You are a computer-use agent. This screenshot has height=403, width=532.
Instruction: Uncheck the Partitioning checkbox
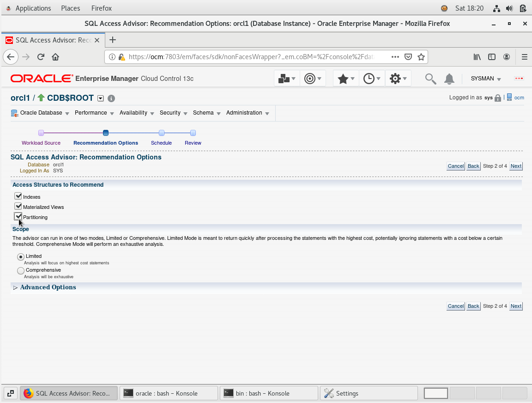point(18,217)
